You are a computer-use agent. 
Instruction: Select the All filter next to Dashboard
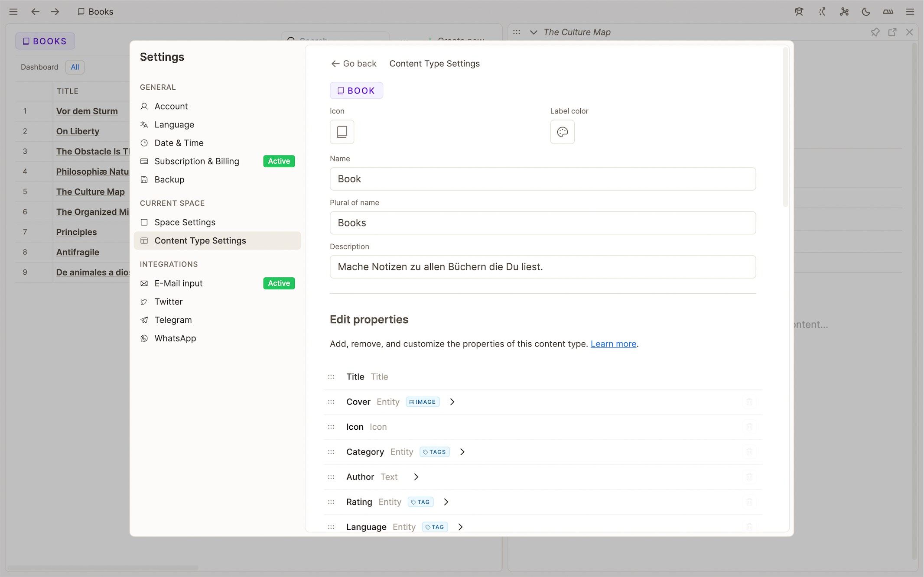coord(75,67)
